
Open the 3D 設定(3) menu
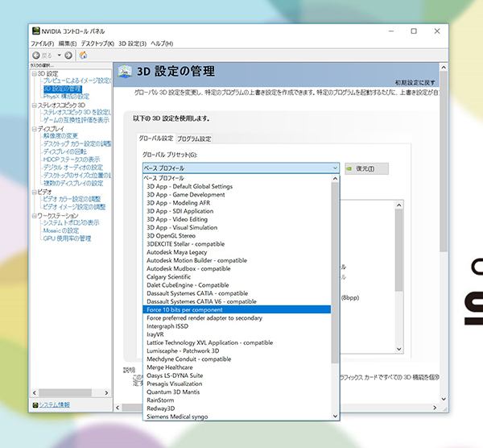(x=133, y=44)
